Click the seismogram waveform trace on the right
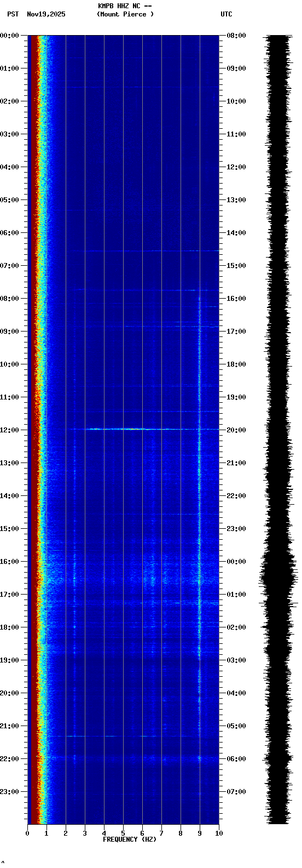The width and height of the screenshot is (302, 868). click(279, 430)
